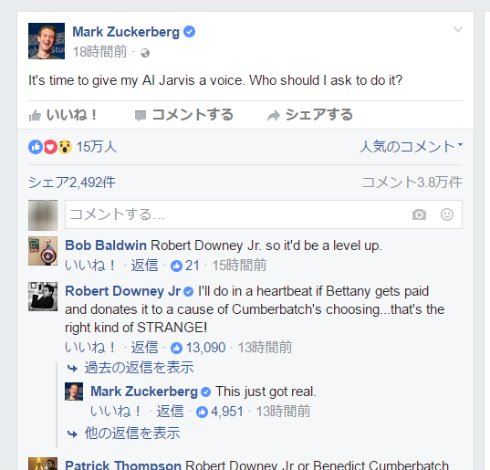Click the シェアする share button
Screen dimensions: 490x470
(x=310, y=115)
